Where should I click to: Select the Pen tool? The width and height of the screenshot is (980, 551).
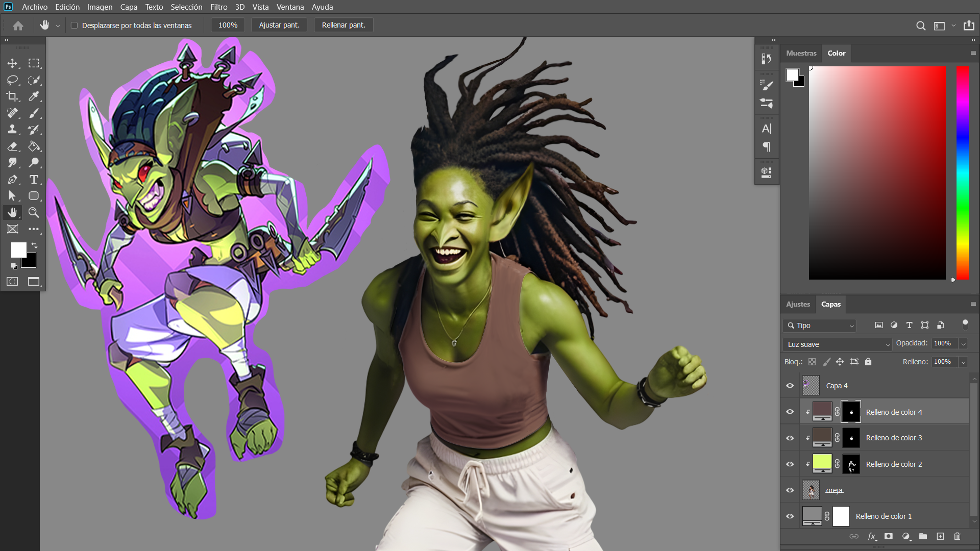click(x=12, y=180)
